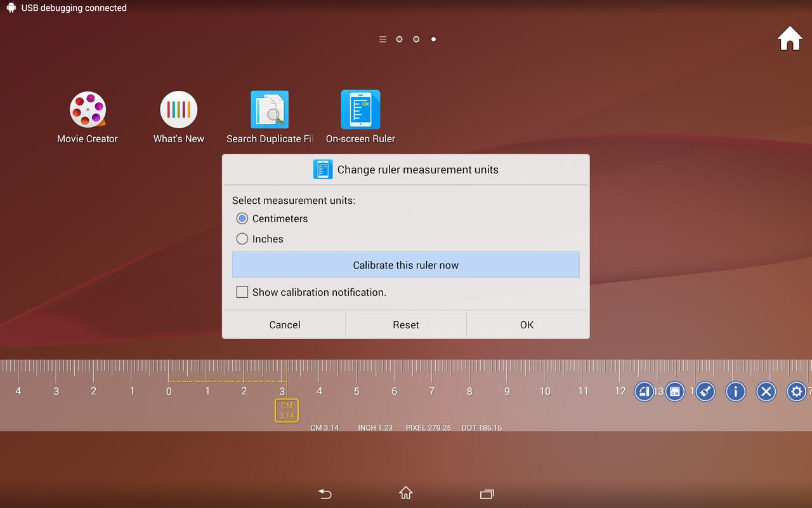Image resolution: width=812 pixels, height=508 pixels.
Task: Tap the yellow CM 3.14 marker
Action: (287, 411)
